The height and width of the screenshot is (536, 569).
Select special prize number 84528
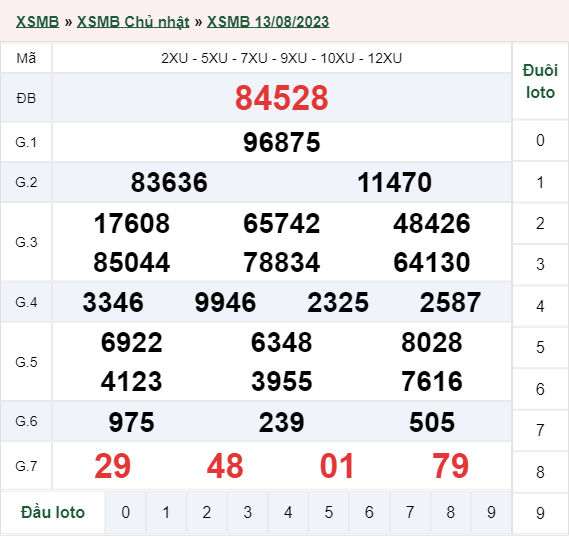(282, 98)
